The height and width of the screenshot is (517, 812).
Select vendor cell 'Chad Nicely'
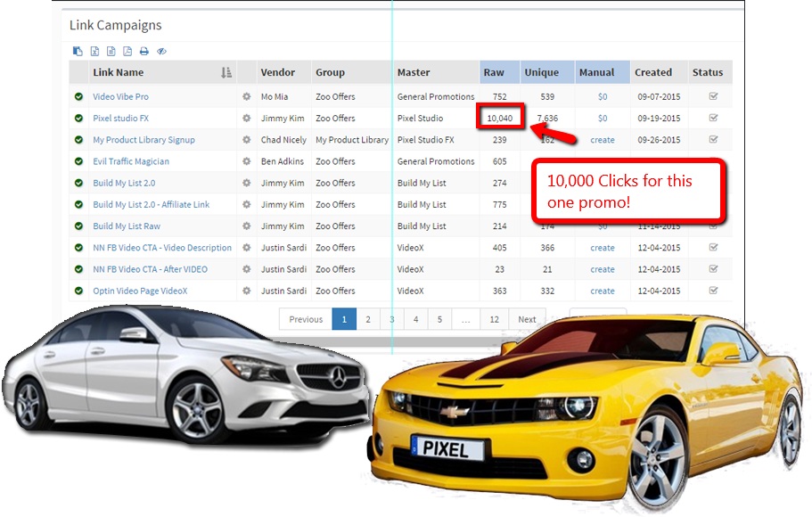[x=283, y=140]
